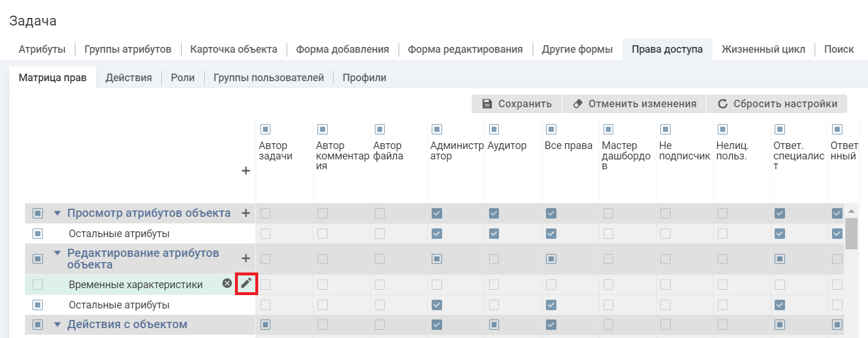Click the eraser icon on Отменить изменения
This screenshot has height=338, width=868.
[577, 104]
